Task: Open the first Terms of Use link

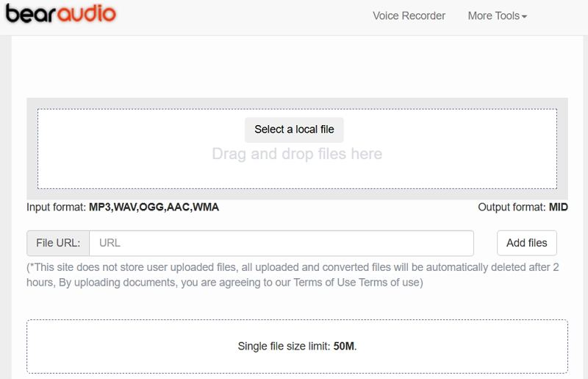Action: coord(325,282)
